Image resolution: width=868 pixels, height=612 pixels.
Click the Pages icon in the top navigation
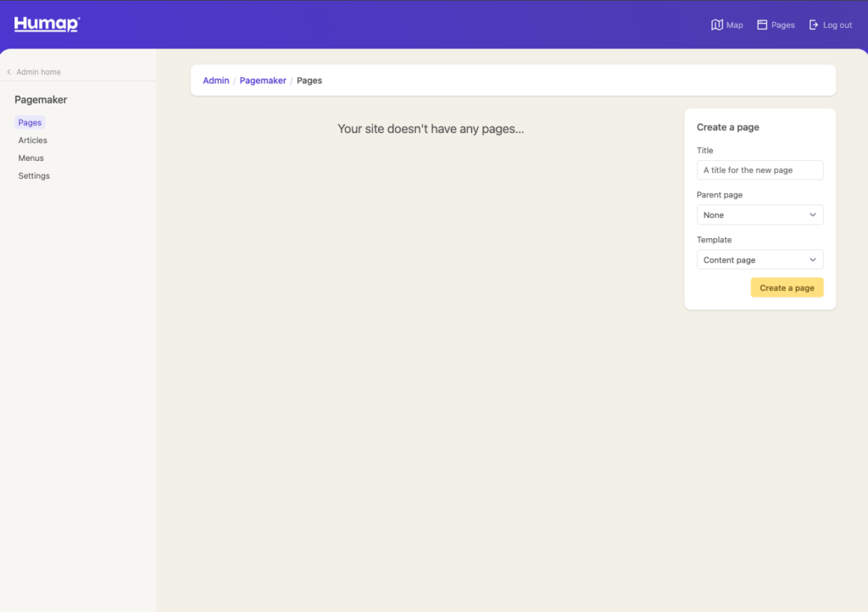point(762,25)
